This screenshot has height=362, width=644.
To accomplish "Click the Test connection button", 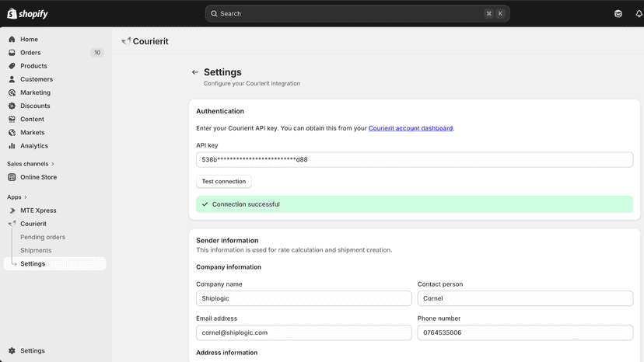I will point(224,182).
